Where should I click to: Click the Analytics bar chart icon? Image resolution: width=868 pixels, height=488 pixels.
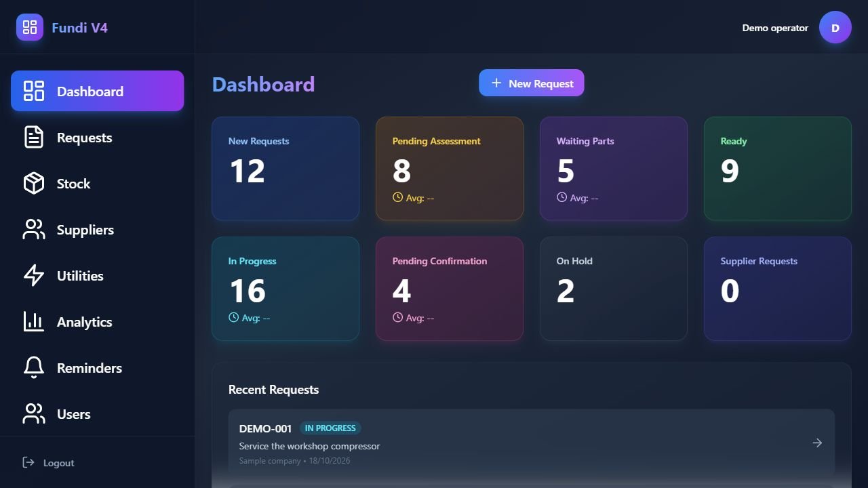pos(34,321)
